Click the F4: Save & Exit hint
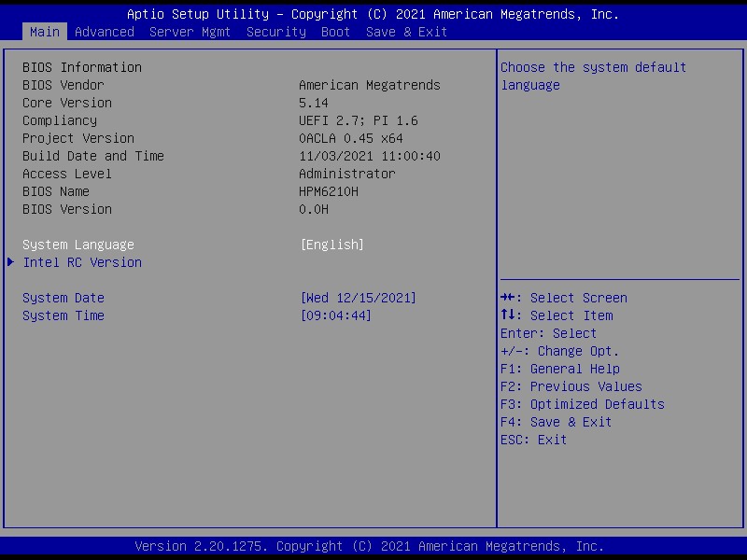Viewport: 747px width, 560px height. click(x=556, y=422)
